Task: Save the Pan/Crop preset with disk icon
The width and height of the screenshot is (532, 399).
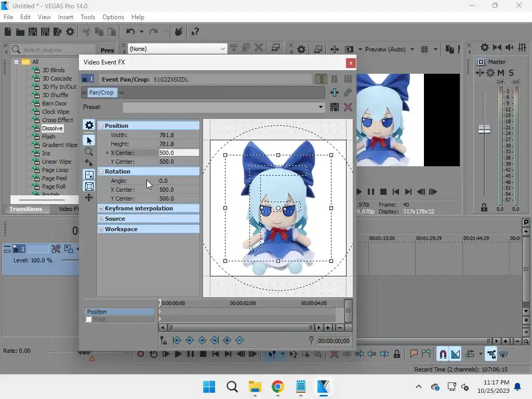Action: point(335,107)
